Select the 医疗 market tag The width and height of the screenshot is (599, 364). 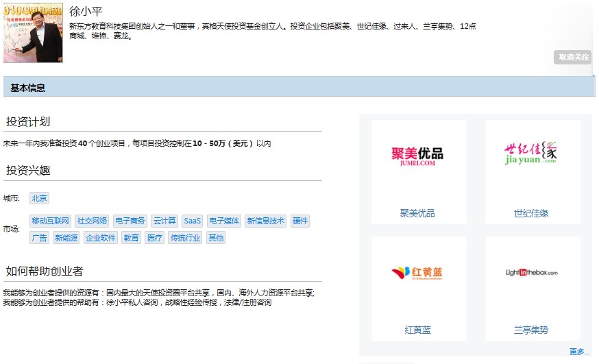[x=154, y=238]
